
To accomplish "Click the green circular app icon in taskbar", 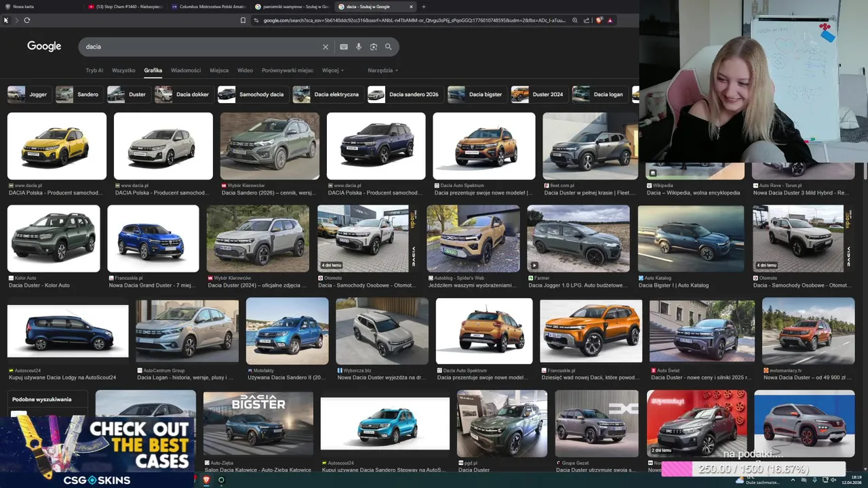I will click(221, 480).
